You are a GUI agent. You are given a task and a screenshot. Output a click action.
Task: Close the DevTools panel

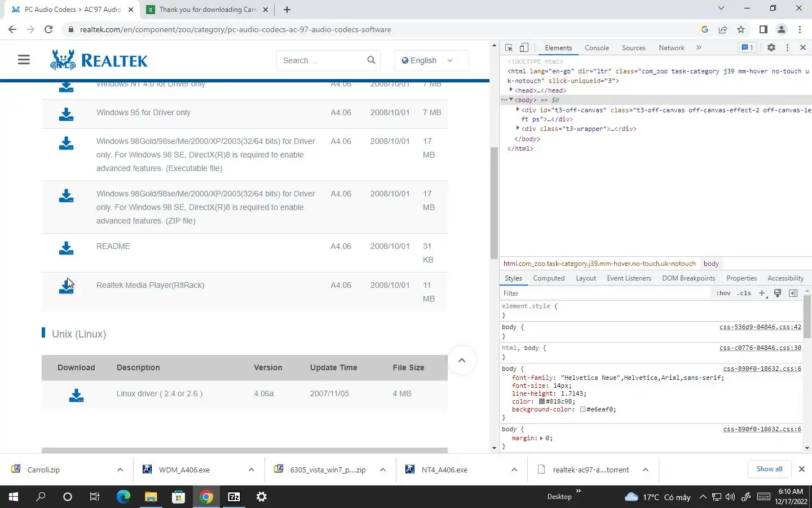pos(803,48)
